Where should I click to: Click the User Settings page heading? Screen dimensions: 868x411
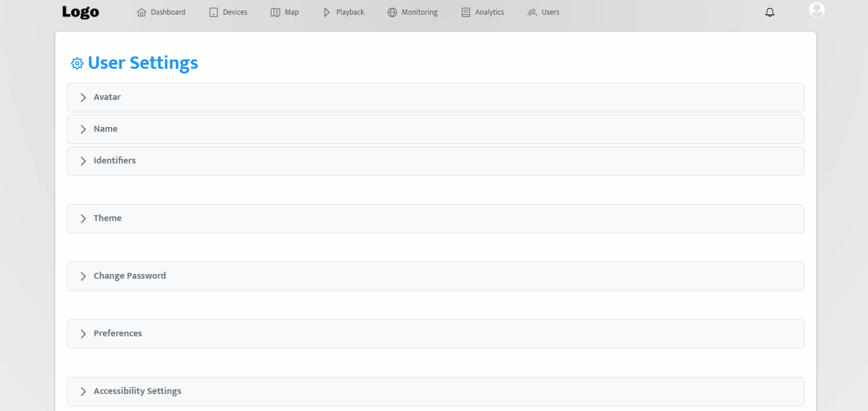click(x=143, y=64)
